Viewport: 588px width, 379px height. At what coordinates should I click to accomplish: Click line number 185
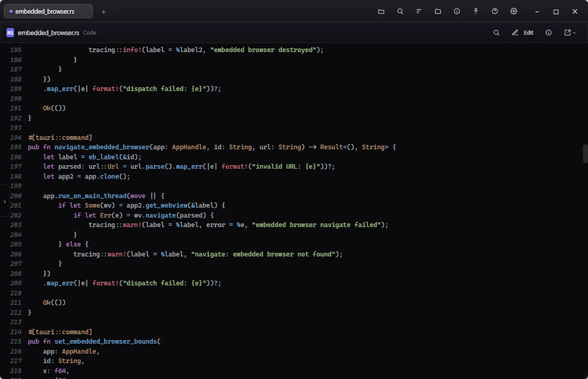(16, 50)
